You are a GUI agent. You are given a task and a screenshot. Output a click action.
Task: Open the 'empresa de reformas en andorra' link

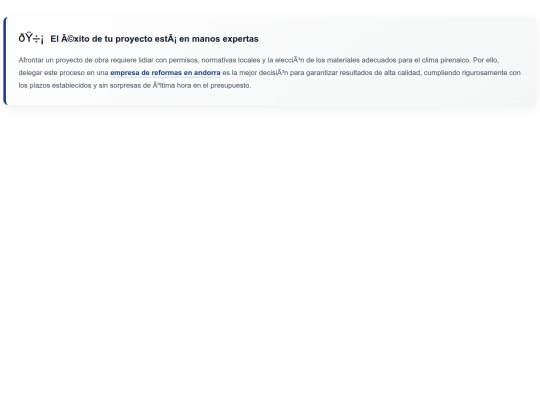165,73
